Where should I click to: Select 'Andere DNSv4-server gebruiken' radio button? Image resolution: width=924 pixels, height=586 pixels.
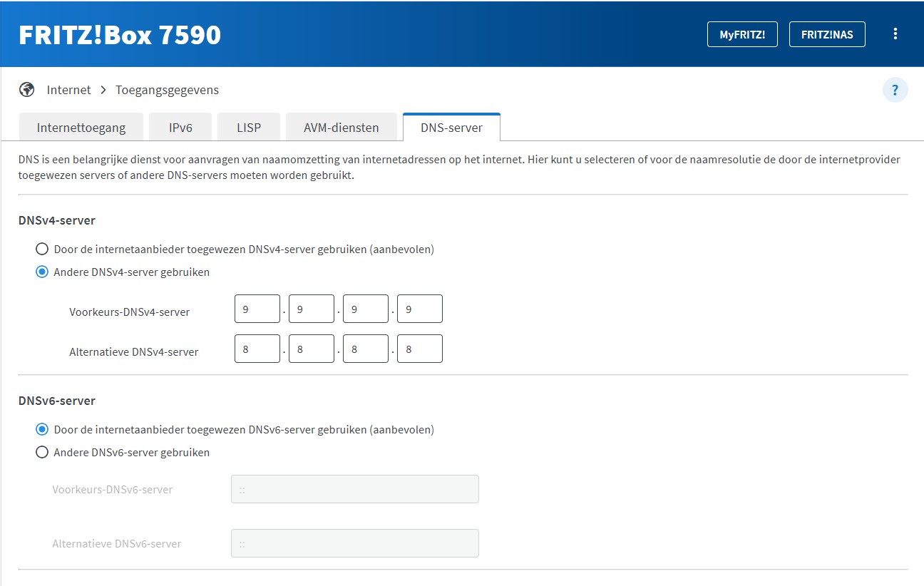(x=42, y=272)
